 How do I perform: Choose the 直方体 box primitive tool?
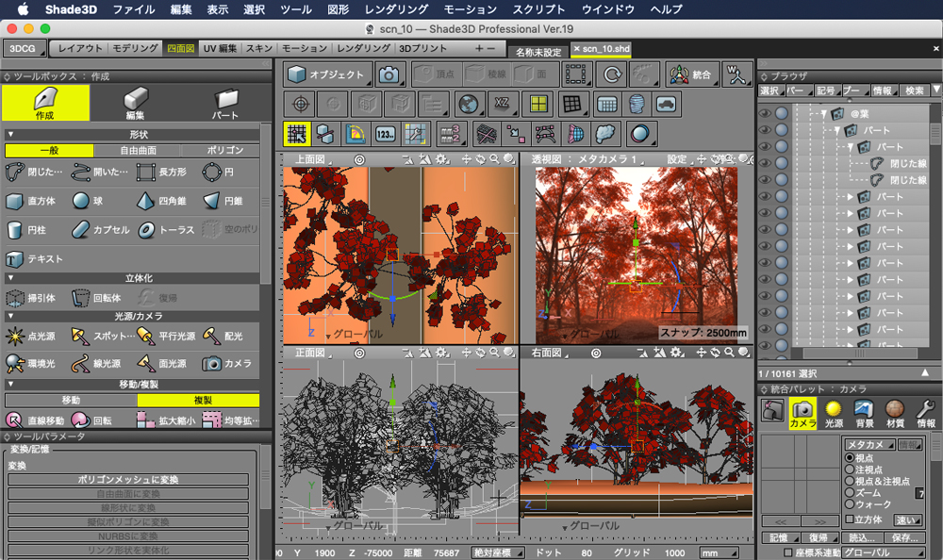click(31, 201)
